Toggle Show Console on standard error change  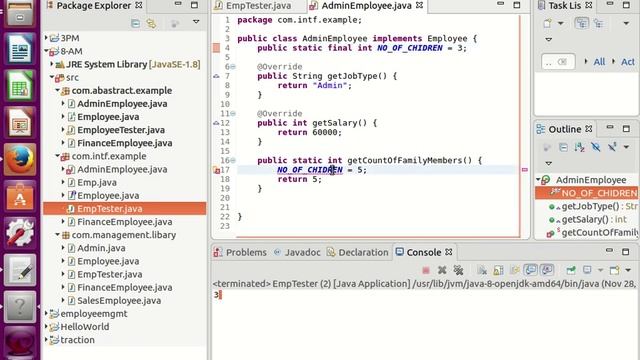[547, 270]
